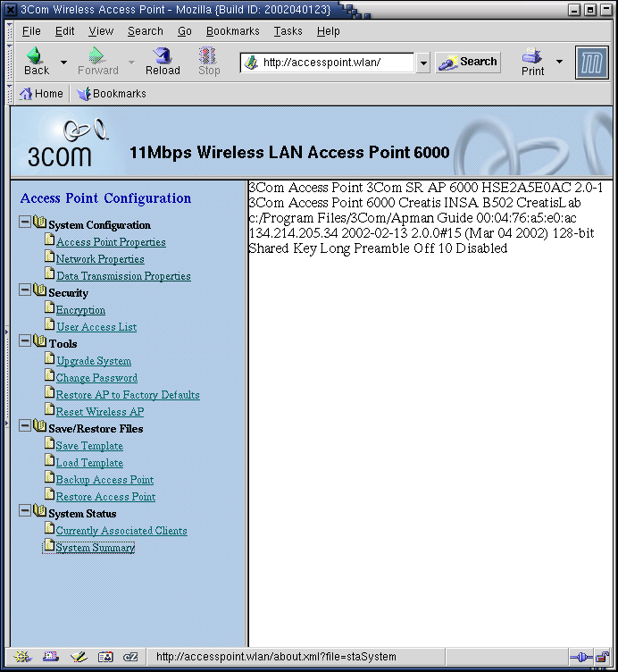Open the User Access List link
Viewport: 618px width, 672px height.
96,327
